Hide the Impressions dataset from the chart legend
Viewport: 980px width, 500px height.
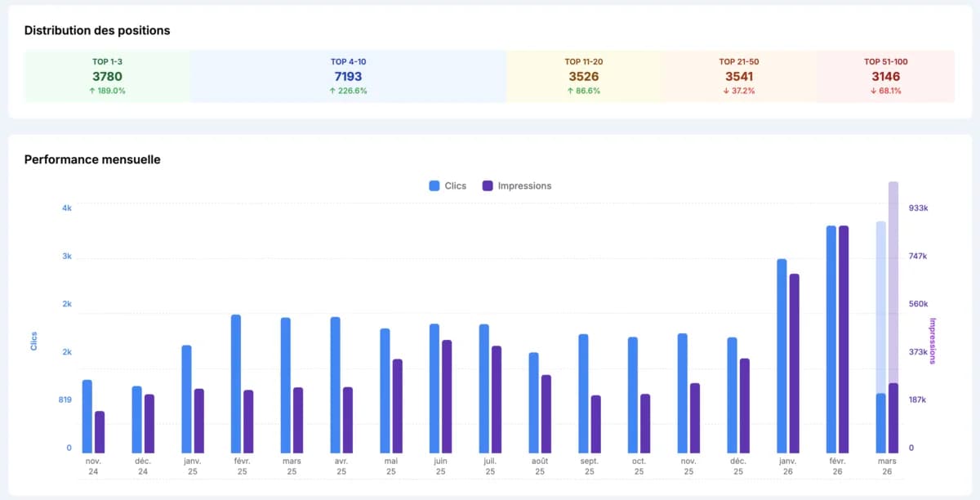click(x=517, y=185)
